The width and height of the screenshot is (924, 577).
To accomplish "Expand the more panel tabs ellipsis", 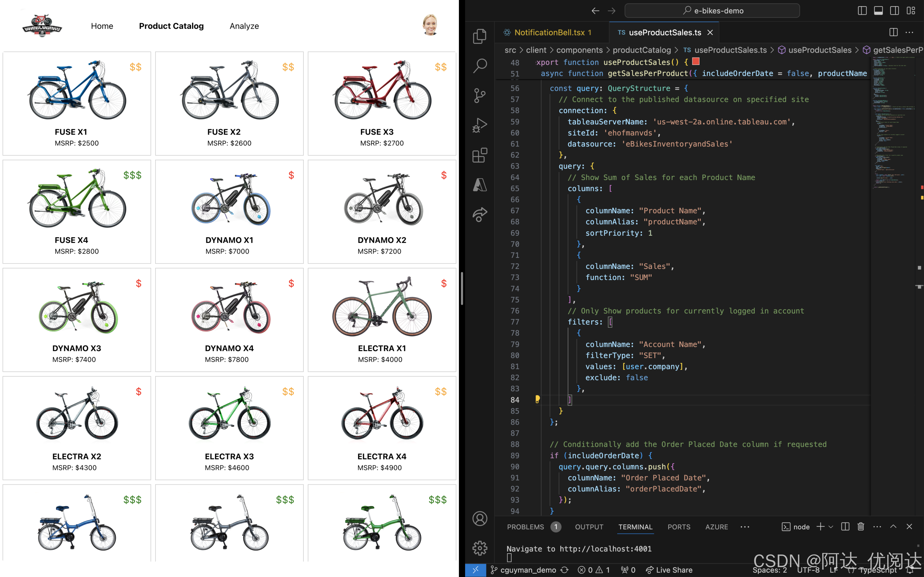I will point(744,527).
